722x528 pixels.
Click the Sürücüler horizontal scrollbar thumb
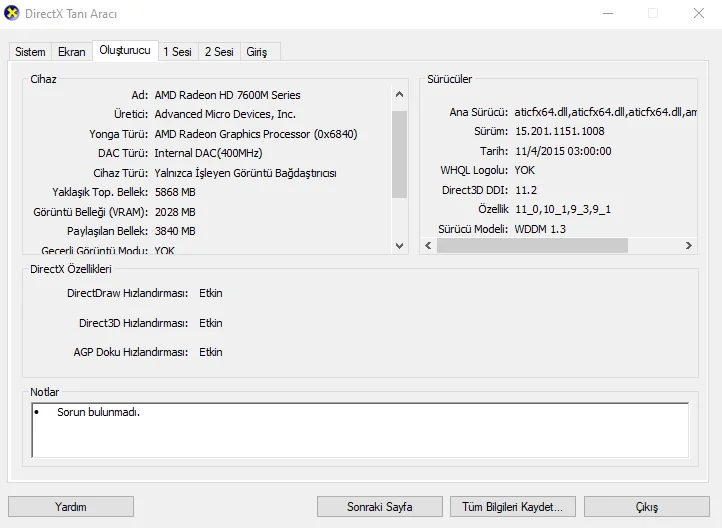(x=532, y=245)
